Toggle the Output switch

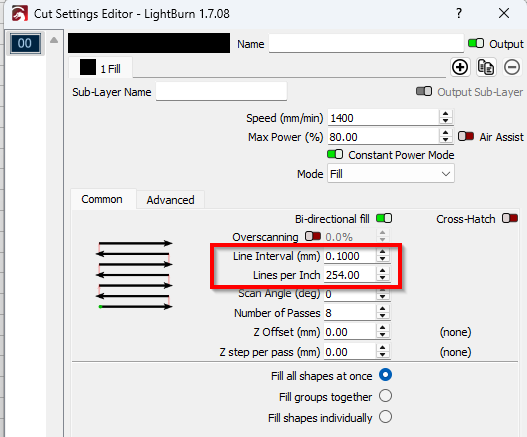[x=476, y=43]
